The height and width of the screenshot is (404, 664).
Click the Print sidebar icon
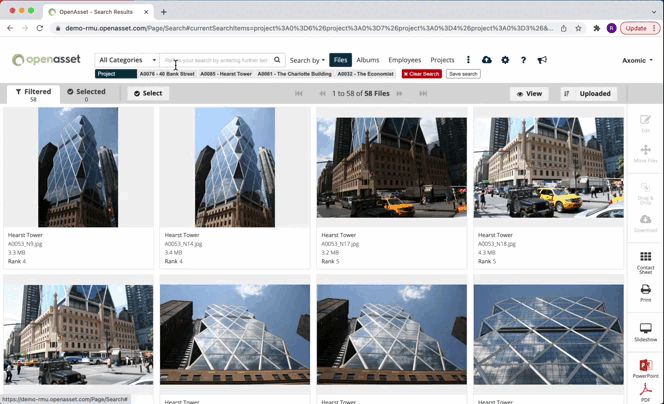click(x=645, y=293)
